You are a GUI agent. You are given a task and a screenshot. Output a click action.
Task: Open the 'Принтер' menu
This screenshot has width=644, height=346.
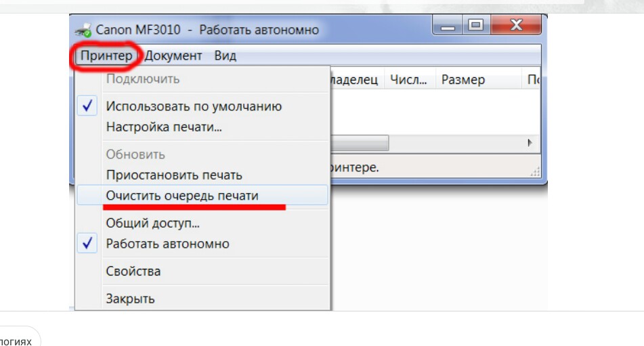pyautogui.click(x=106, y=56)
